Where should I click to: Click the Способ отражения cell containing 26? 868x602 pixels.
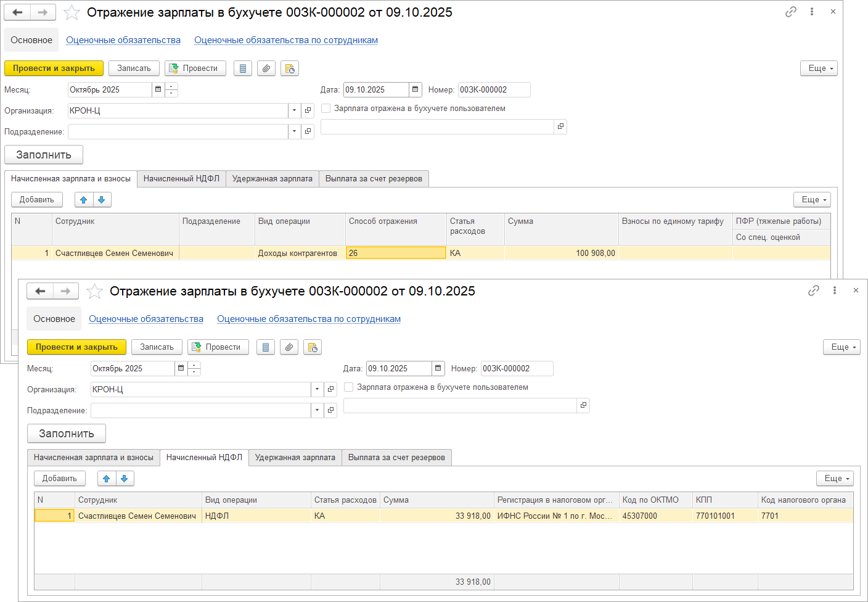click(395, 253)
